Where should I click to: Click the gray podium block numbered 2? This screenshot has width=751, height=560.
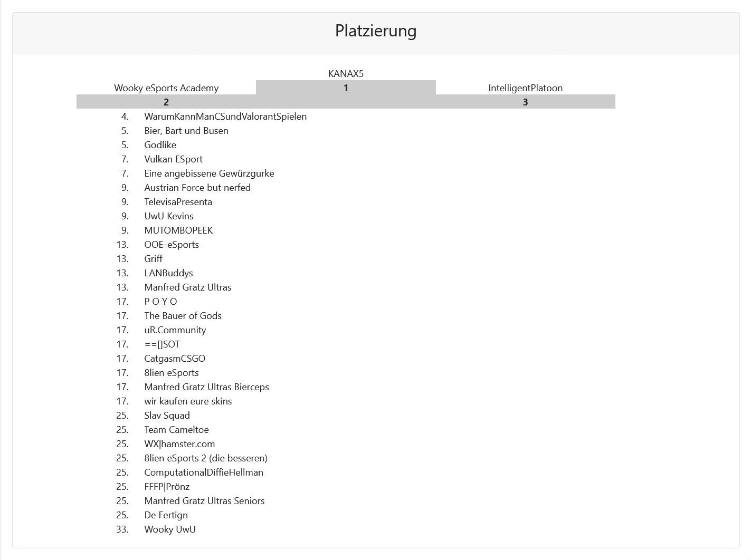[x=166, y=102]
